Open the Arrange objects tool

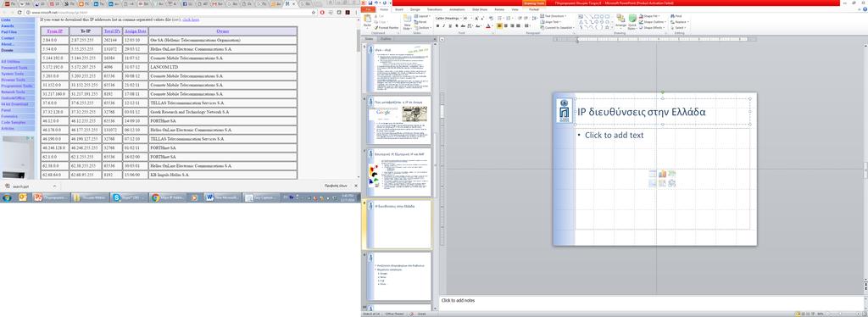coord(620,21)
